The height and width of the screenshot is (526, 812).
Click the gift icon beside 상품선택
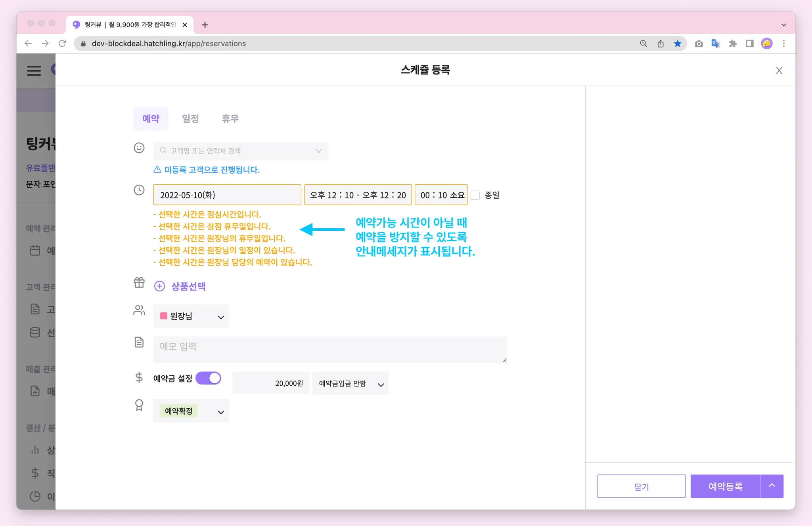(139, 283)
